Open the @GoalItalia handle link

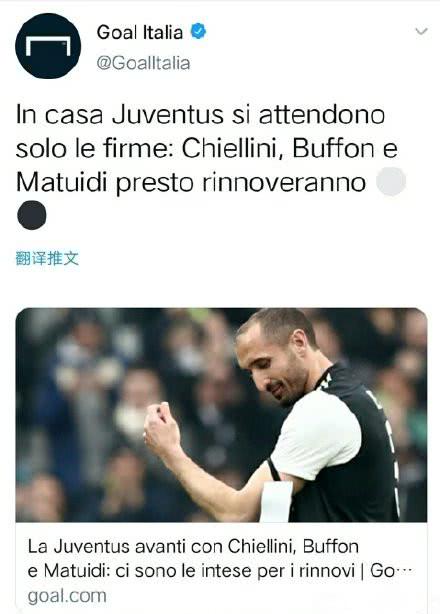point(143,63)
